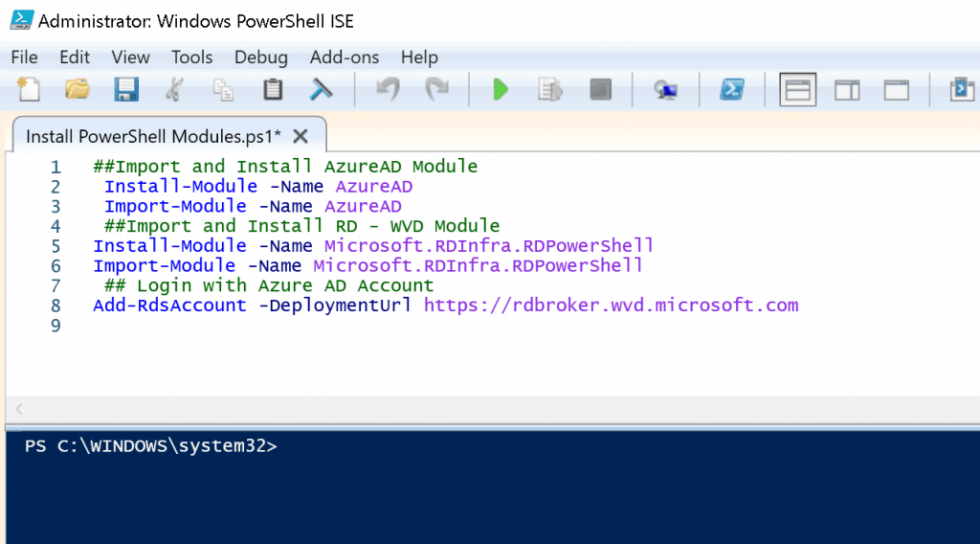Click the rdbroker.wvd.microsoft.com URL on line 8

coord(611,306)
